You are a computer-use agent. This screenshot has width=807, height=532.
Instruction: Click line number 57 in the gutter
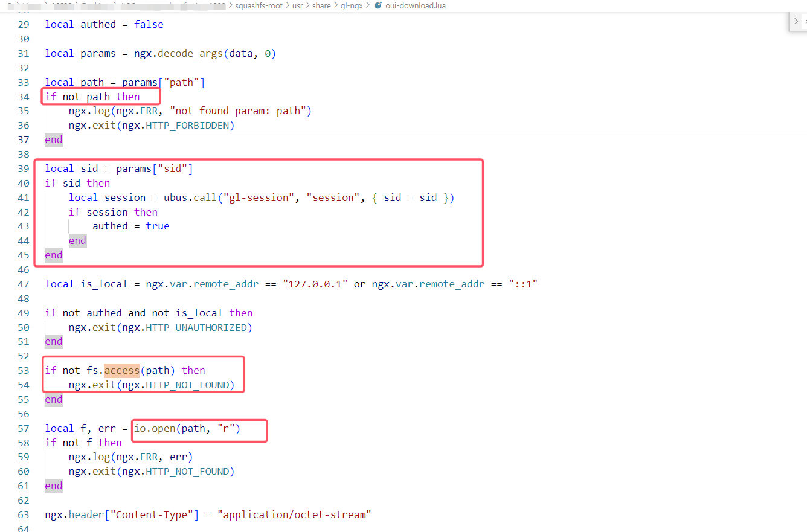click(24, 428)
